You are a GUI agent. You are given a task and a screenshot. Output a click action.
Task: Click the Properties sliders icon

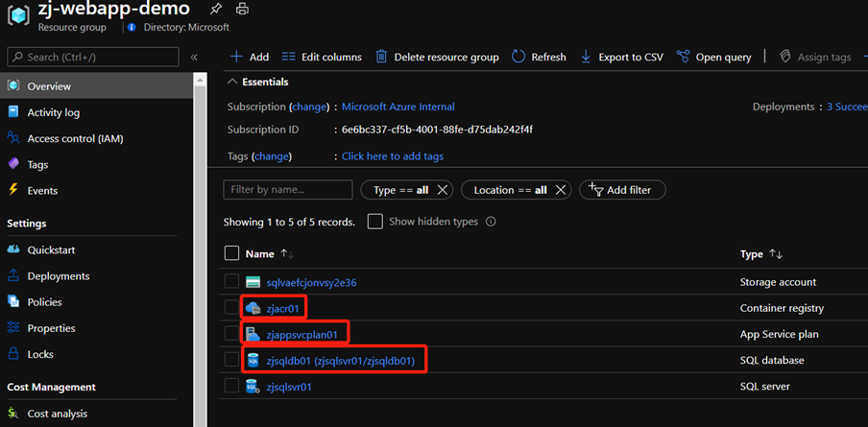pyautogui.click(x=13, y=327)
